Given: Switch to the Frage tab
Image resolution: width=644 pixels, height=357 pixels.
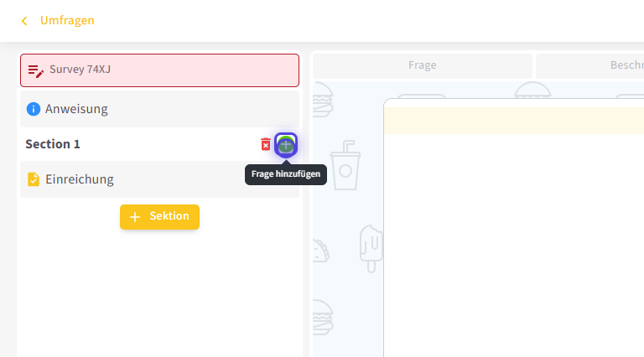Looking at the screenshot, I should [422, 65].
